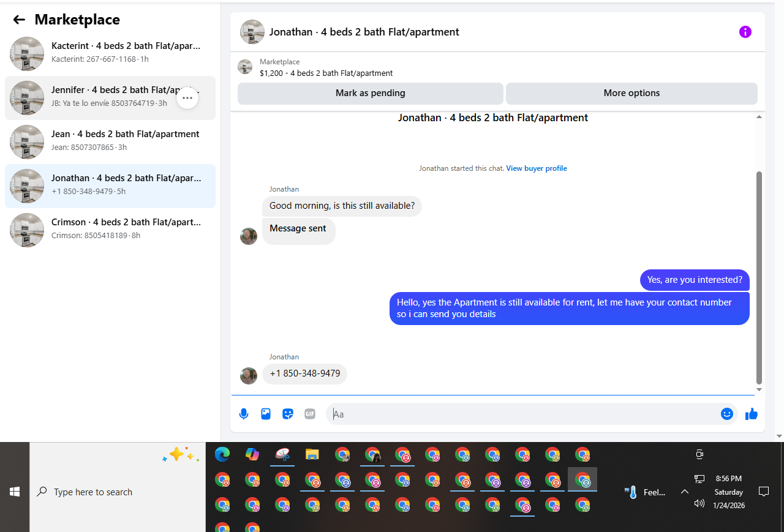The width and height of the screenshot is (784, 532).
Task: Go back using the Marketplace arrow
Action: pos(19,20)
